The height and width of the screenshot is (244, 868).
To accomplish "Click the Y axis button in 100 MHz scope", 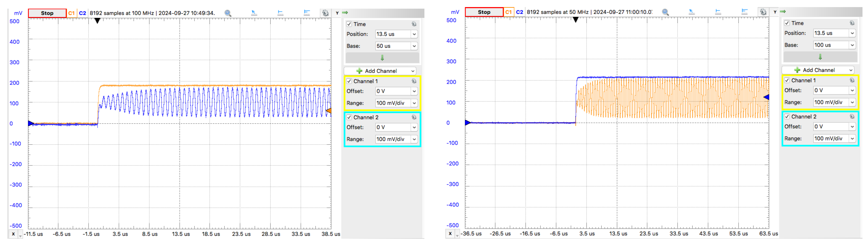I will pos(337,13).
